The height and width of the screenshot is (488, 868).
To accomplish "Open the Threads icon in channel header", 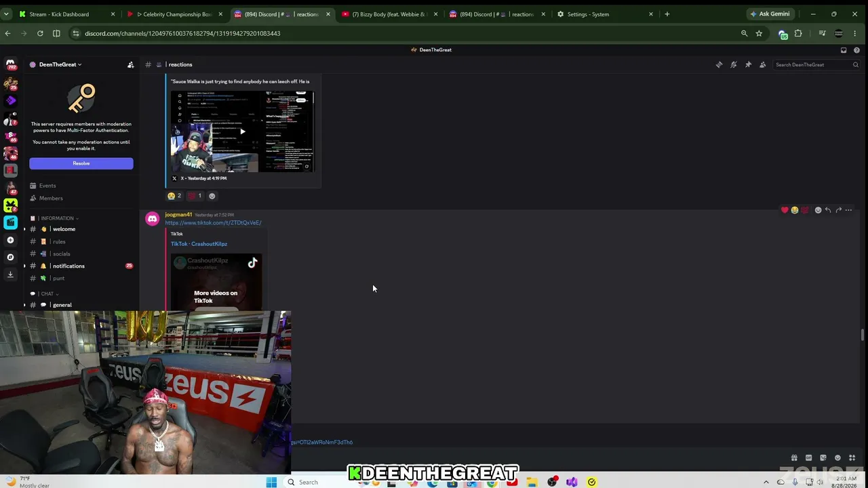I will click(719, 64).
